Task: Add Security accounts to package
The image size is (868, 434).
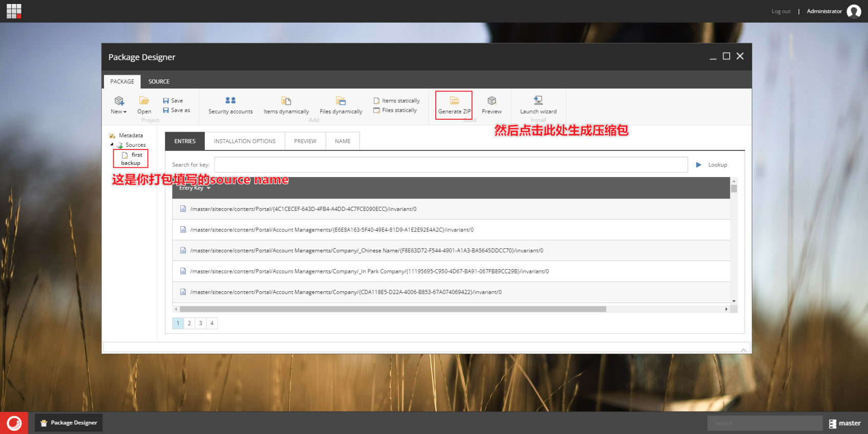Action: (x=230, y=105)
